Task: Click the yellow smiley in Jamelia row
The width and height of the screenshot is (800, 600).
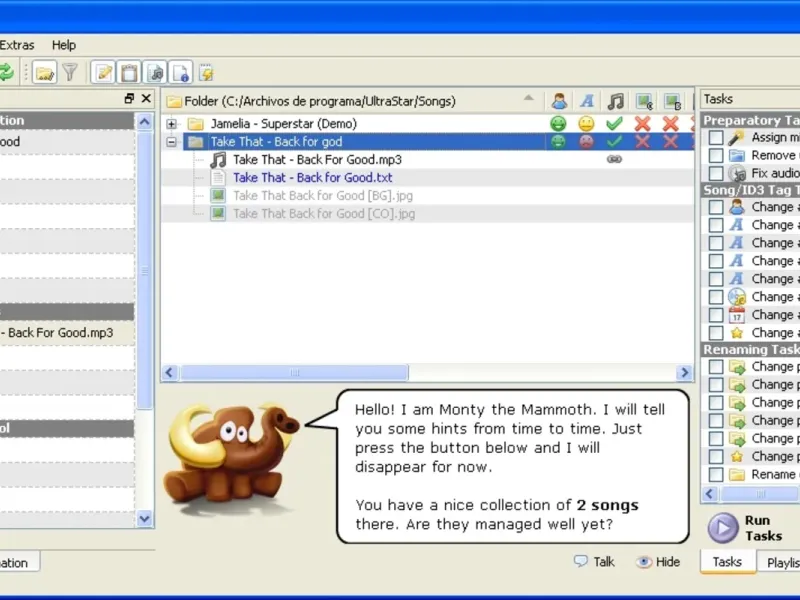Action: coord(587,123)
